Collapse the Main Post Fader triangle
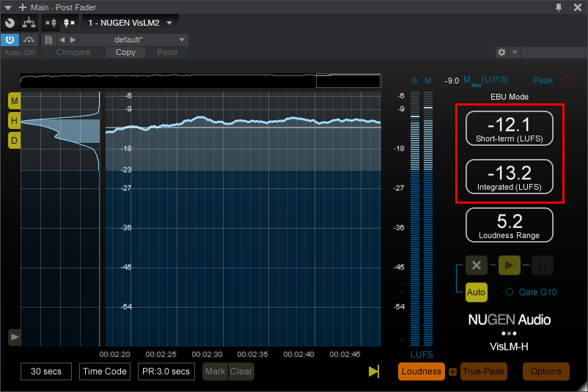This screenshot has height=392, width=588. coord(8,7)
